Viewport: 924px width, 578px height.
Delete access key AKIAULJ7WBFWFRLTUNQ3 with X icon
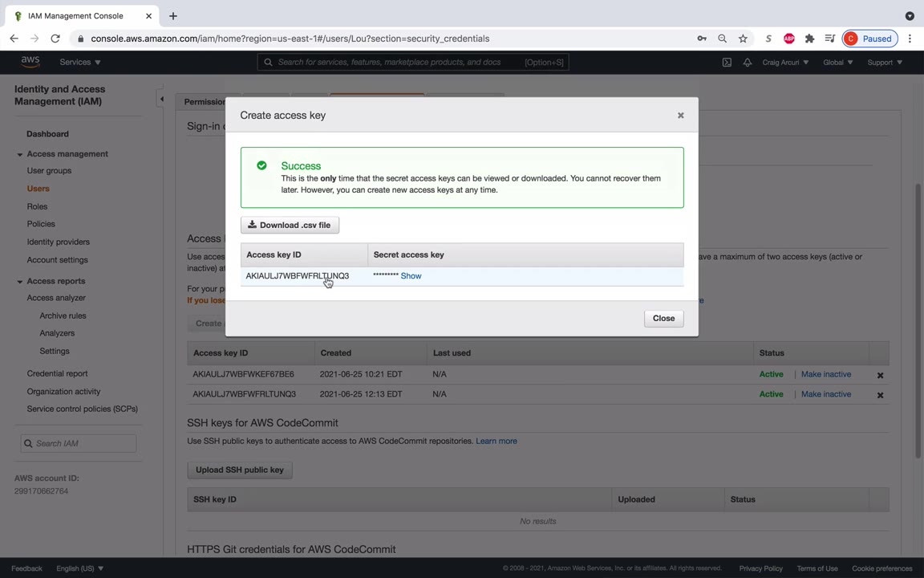coord(880,395)
